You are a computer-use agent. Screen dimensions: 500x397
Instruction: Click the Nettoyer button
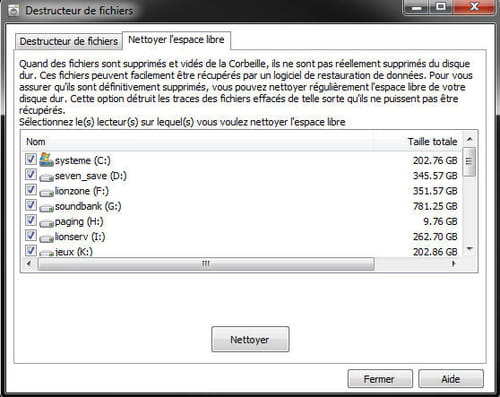point(250,339)
